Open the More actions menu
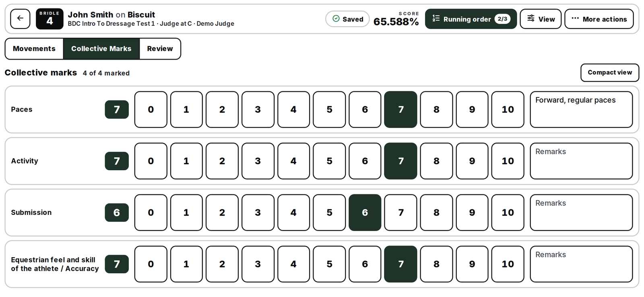 (x=599, y=19)
